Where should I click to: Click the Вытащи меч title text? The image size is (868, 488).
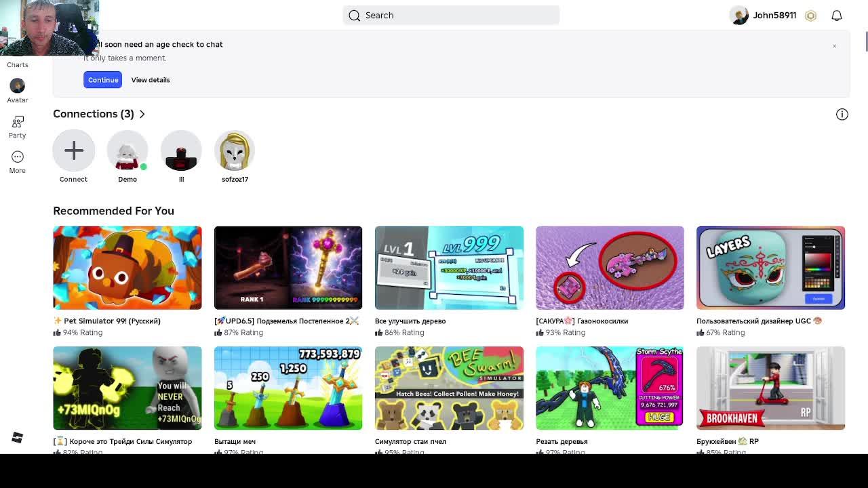click(x=235, y=441)
